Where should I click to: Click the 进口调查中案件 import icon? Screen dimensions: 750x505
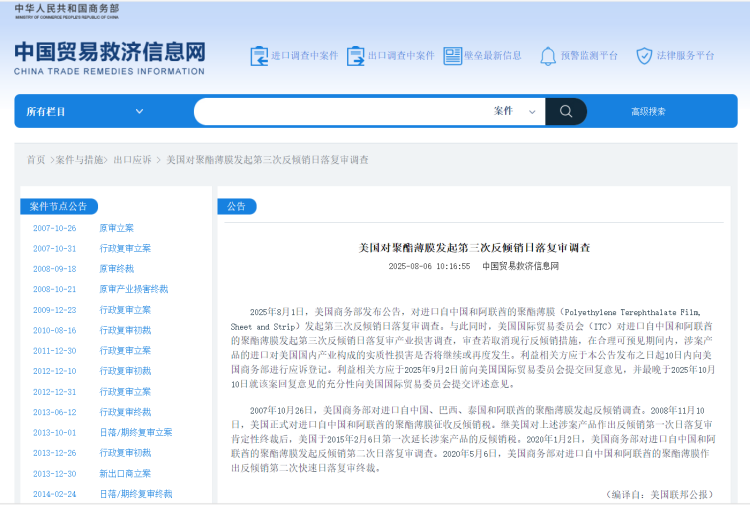tap(259, 56)
